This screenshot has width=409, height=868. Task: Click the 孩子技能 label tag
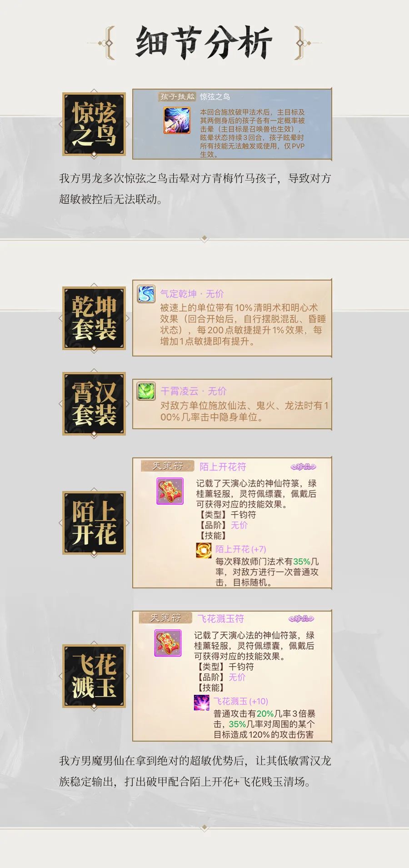177,96
